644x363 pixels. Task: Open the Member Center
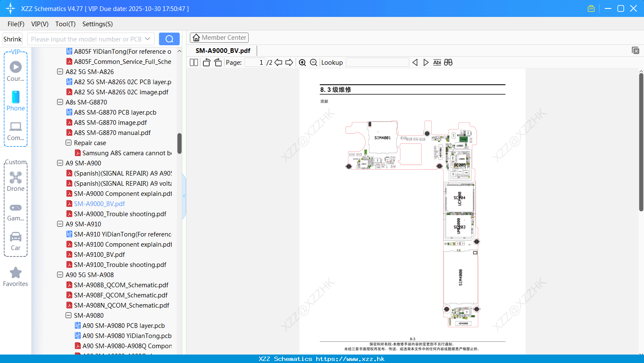219,38
